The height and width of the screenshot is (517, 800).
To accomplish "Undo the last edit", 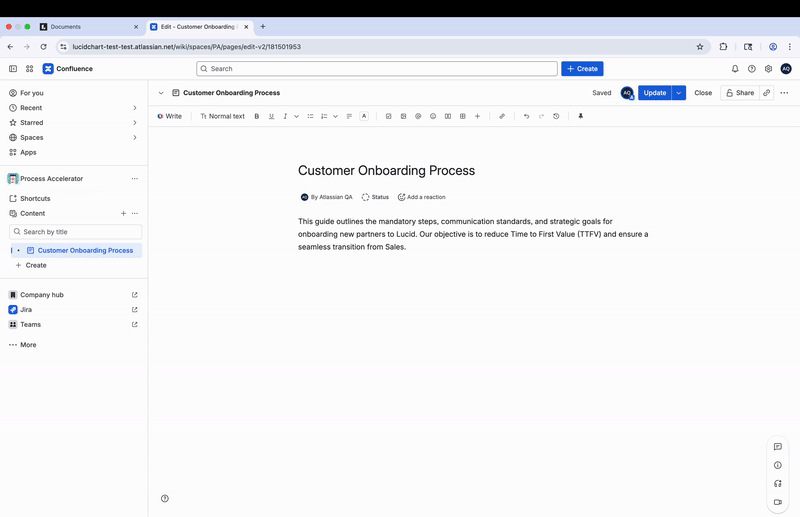I will [527, 116].
